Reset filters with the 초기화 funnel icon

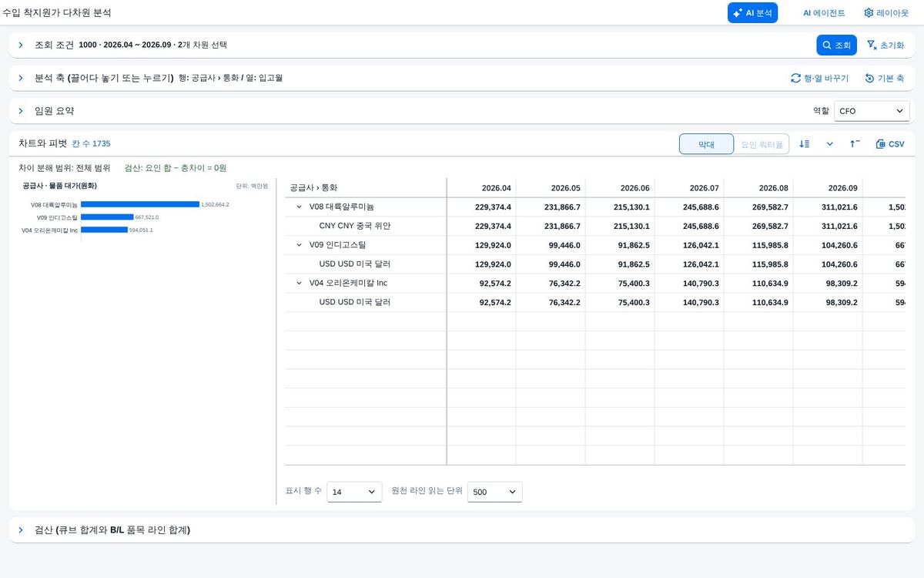(885, 45)
